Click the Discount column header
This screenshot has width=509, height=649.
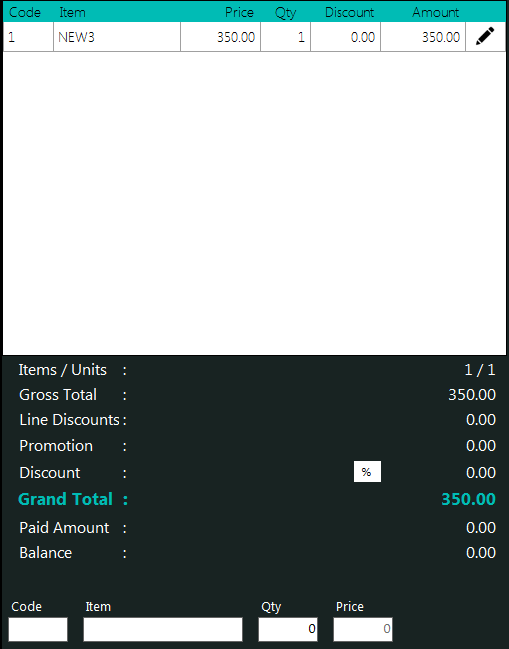coord(349,12)
